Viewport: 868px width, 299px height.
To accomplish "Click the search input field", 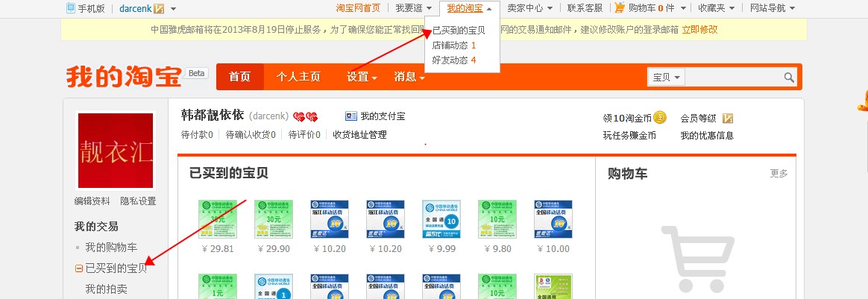I will (734, 78).
